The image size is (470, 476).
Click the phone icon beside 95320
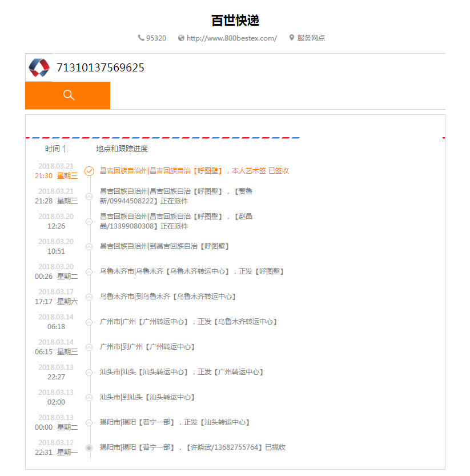coord(141,38)
